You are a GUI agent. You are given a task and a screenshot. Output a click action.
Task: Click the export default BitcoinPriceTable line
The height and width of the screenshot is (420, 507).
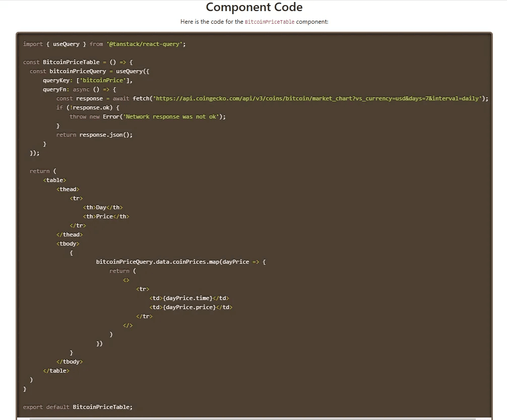[x=78, y=407]
